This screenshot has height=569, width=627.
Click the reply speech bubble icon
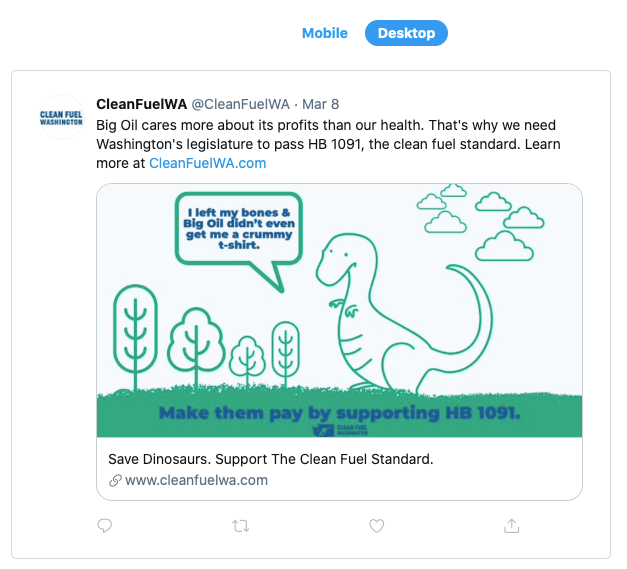[105, 525]
